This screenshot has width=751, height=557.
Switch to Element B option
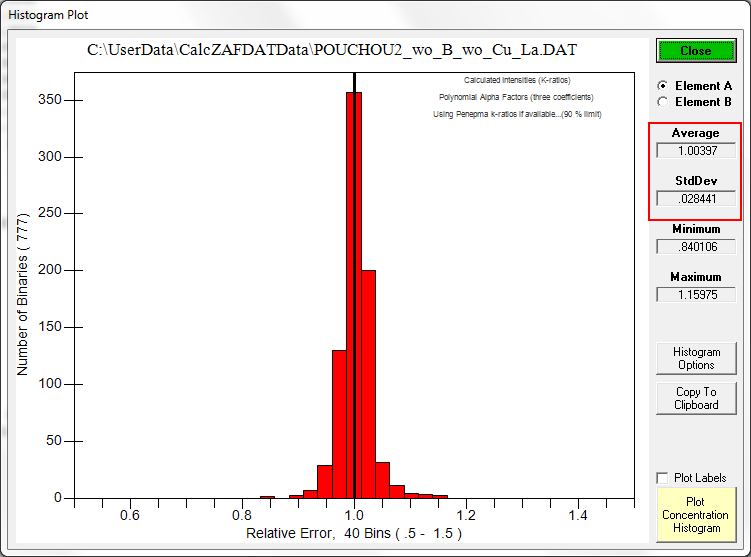662,101
